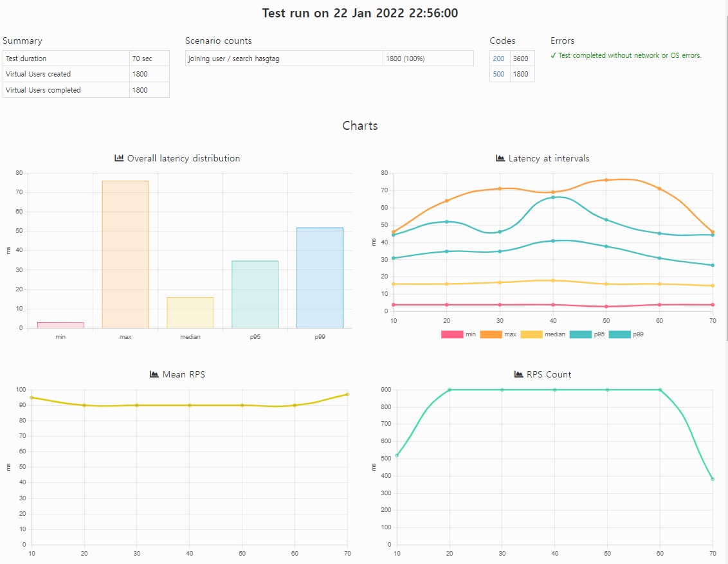Click the 'Codes' section heading

[502, 41]
